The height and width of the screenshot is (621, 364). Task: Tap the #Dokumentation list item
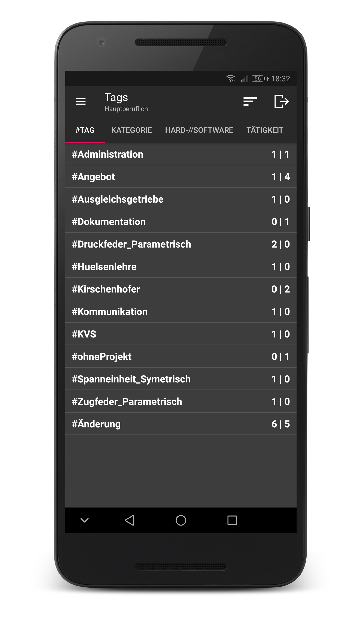181,222
